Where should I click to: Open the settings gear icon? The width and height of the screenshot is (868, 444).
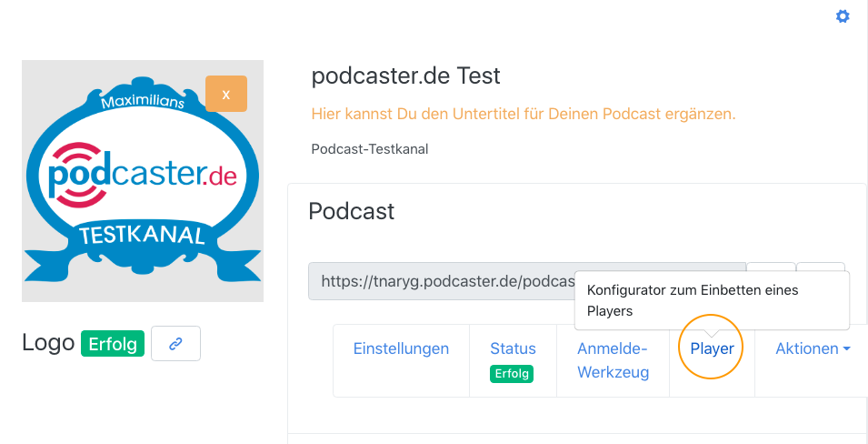click(x=842, y=16)
